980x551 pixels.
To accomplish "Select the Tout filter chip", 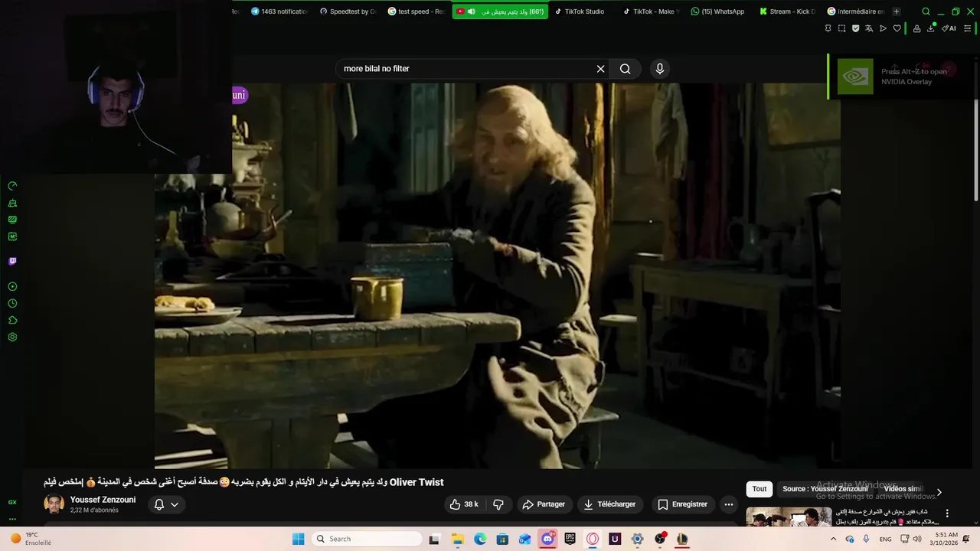I will [759, 489].
